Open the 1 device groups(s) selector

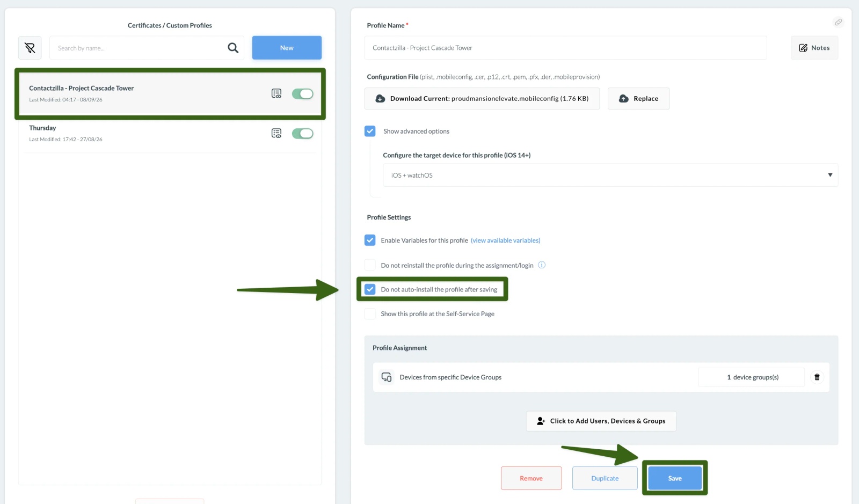(x=751, y=377)
